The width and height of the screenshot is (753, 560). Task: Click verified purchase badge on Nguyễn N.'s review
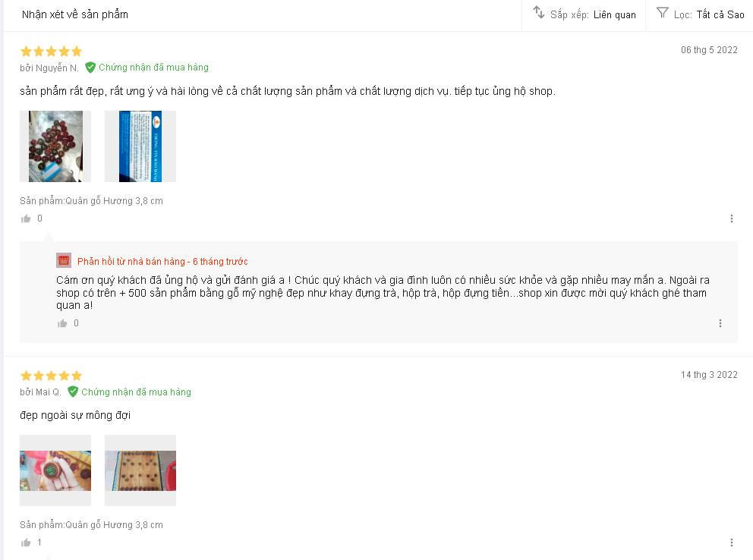(147, 68)
